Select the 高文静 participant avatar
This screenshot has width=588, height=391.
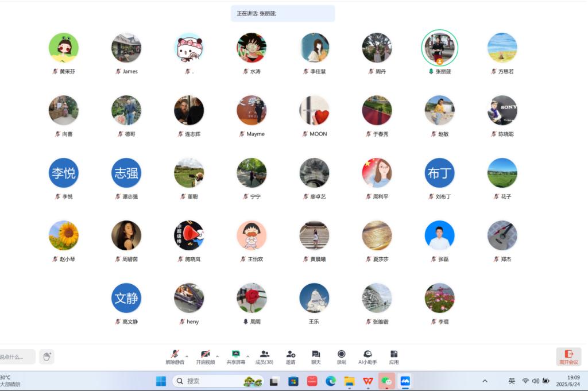point(126,298)
